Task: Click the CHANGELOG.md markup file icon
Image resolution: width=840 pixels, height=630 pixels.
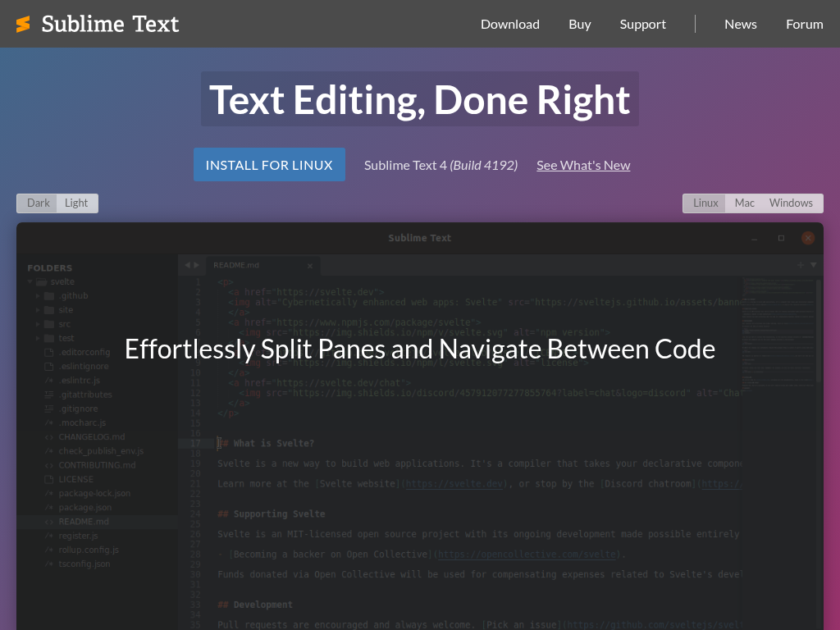Action: 49,437
